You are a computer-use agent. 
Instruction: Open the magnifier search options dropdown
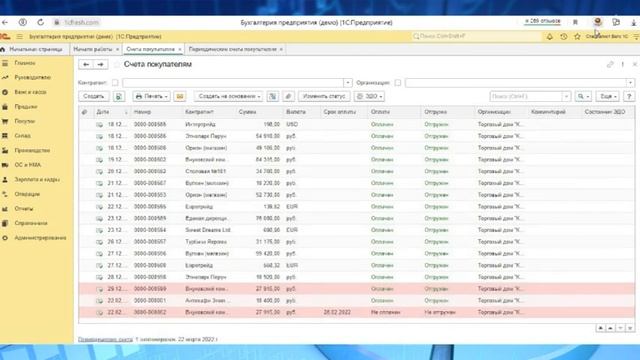[x=583, y=96]
